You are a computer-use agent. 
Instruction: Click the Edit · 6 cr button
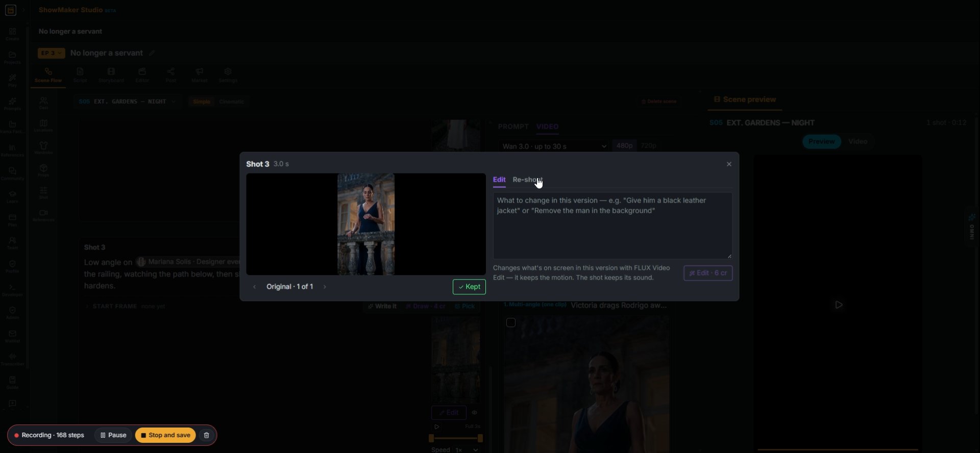coord(708,273)
